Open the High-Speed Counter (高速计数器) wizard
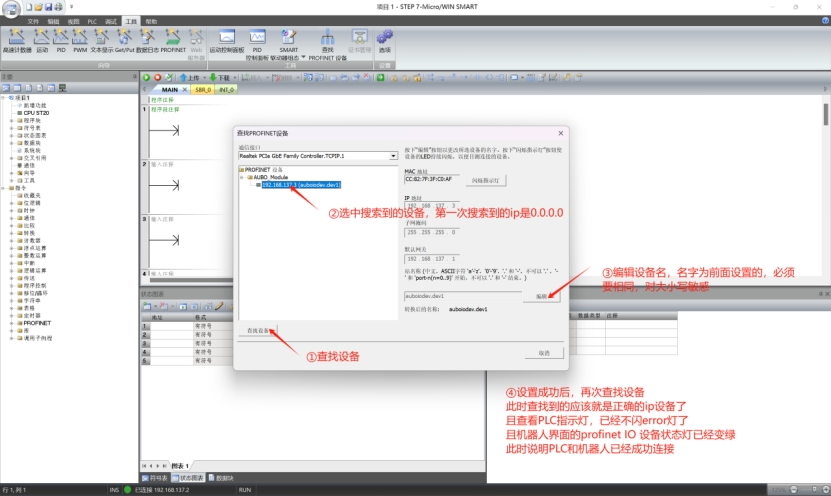The height and width of the screenshot is (496, 831). coord(15,40)
